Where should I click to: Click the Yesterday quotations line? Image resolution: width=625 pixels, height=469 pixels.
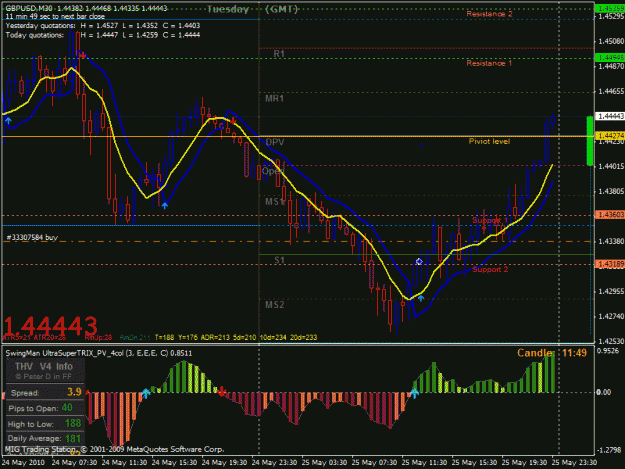103,26
